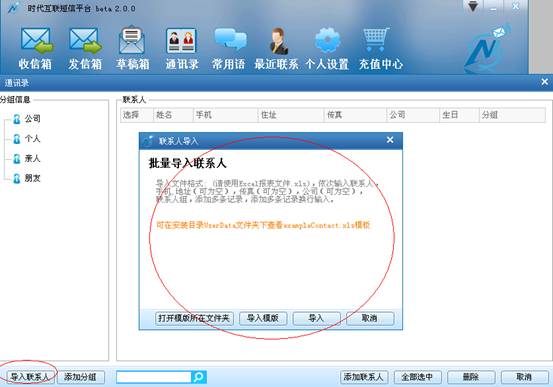This screenshot has height=387, width=553.
Task: Click the 分组 column header
Action: click(x=512, y=115)
